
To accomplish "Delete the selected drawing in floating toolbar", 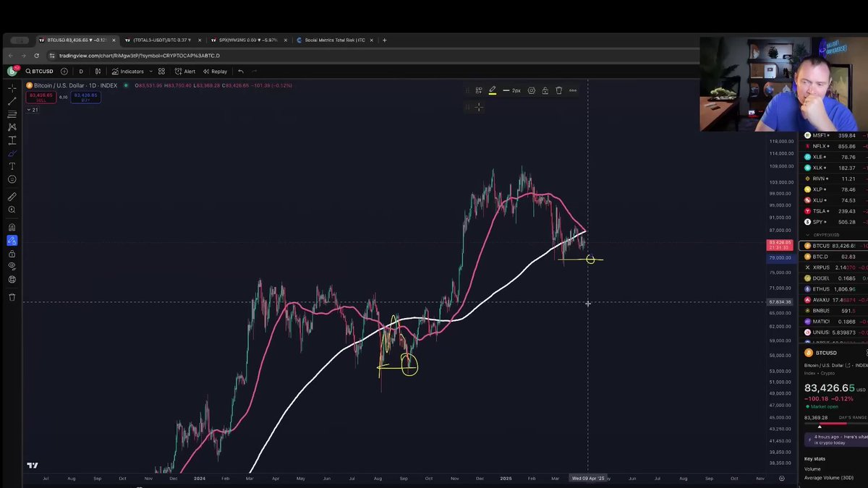I will click(559, 90).
